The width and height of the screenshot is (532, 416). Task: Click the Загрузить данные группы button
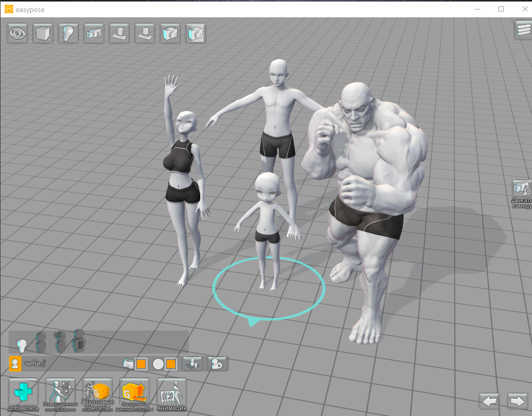tap(134, 395)
